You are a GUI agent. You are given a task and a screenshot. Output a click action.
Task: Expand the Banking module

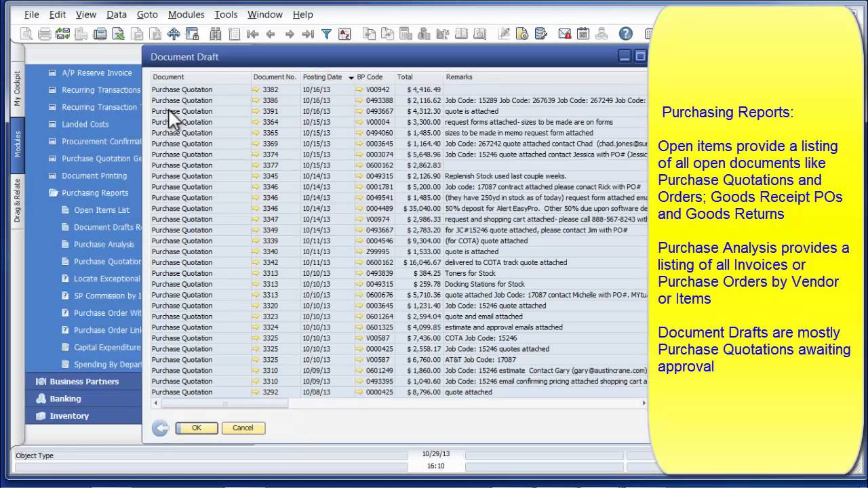[x=65, y=399]
